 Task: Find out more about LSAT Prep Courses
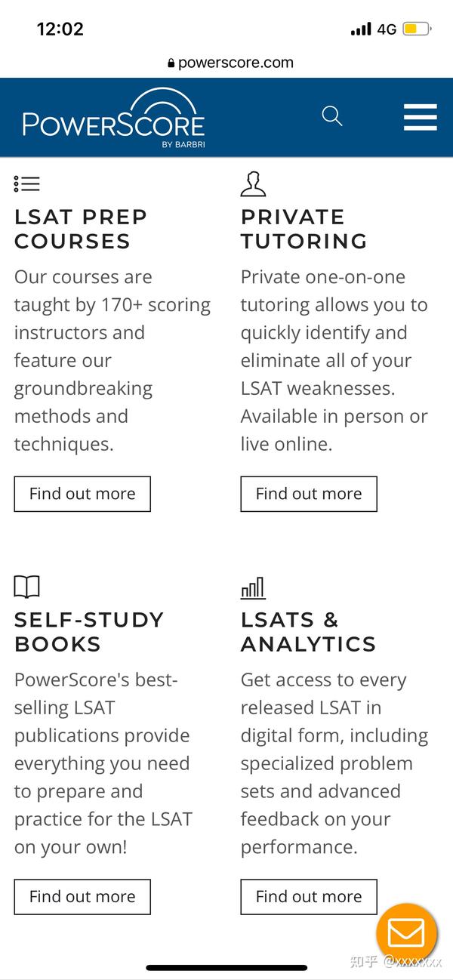(82, 494)
